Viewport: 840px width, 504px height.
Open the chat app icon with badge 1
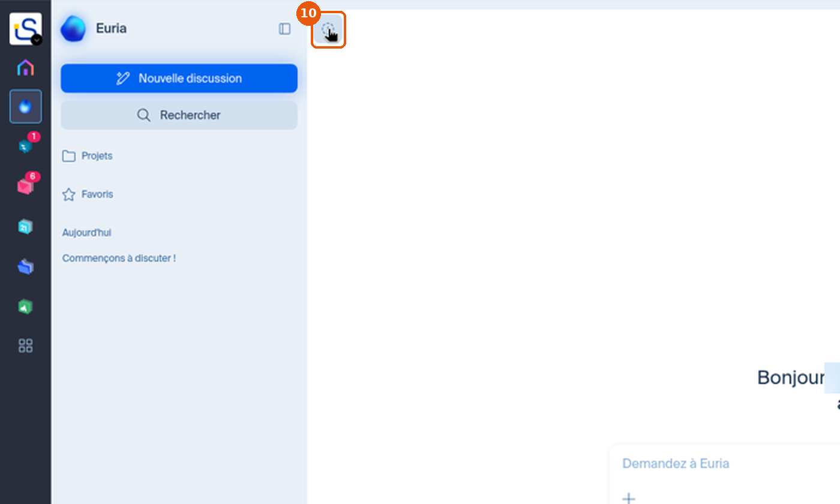click(x=25, y=146)
